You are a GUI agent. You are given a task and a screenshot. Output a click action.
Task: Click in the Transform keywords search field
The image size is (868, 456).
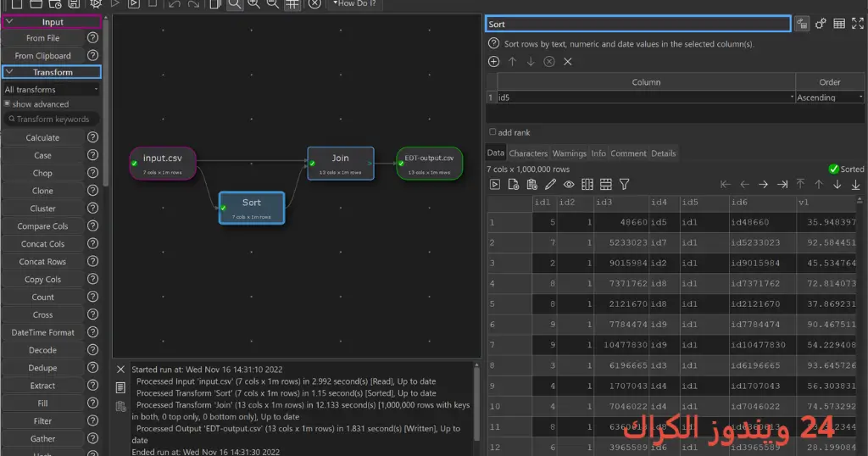[x=52, y=119]
